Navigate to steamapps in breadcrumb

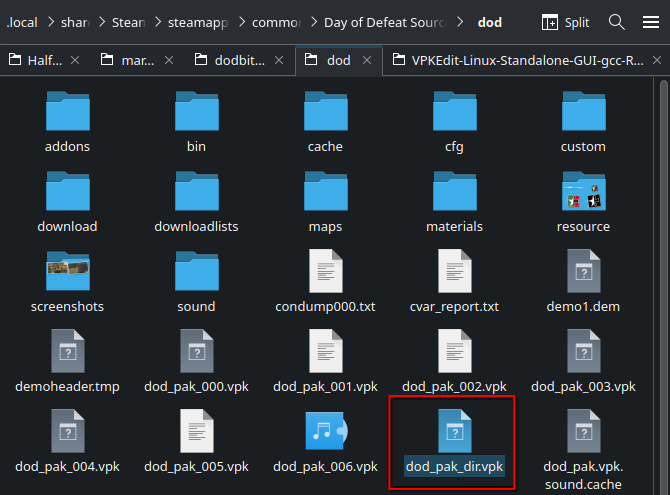pyautogui.click(x=201, y=22)
